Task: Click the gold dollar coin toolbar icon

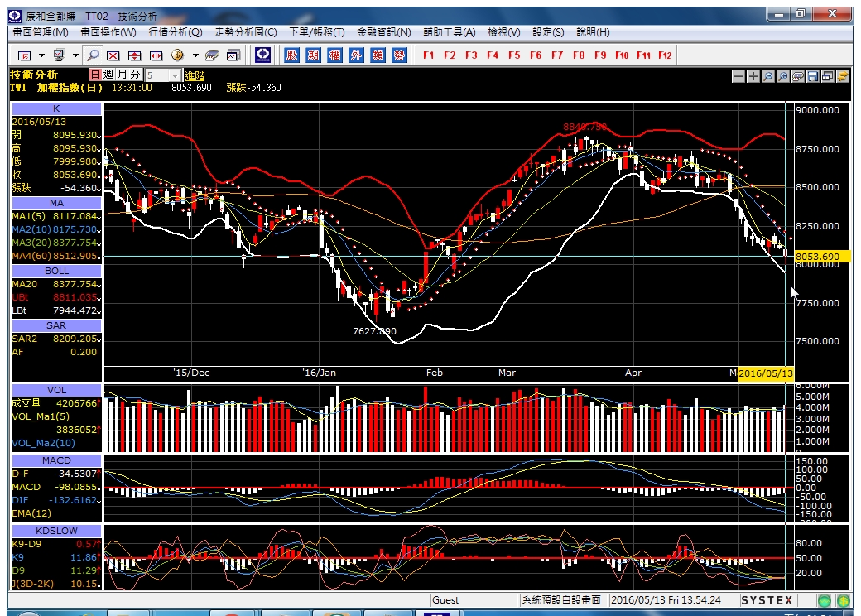Action: pos(177,55)
